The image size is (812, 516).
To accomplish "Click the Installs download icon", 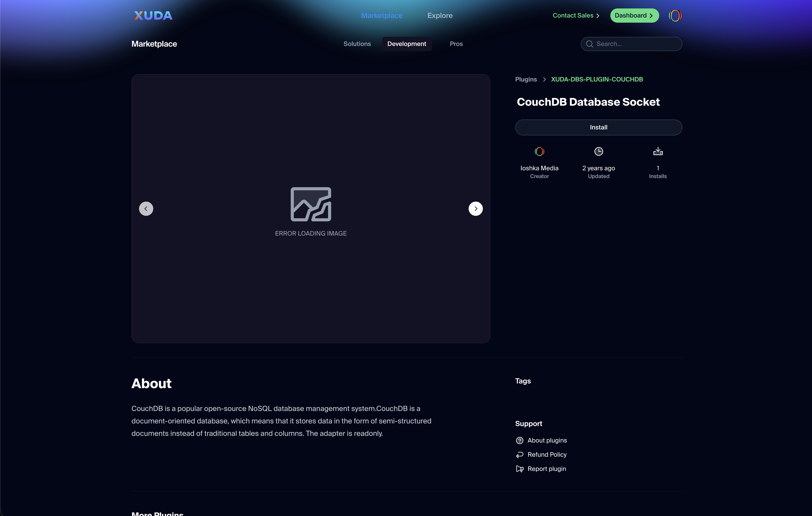I will pyautogui.click(x=658, y=151).
